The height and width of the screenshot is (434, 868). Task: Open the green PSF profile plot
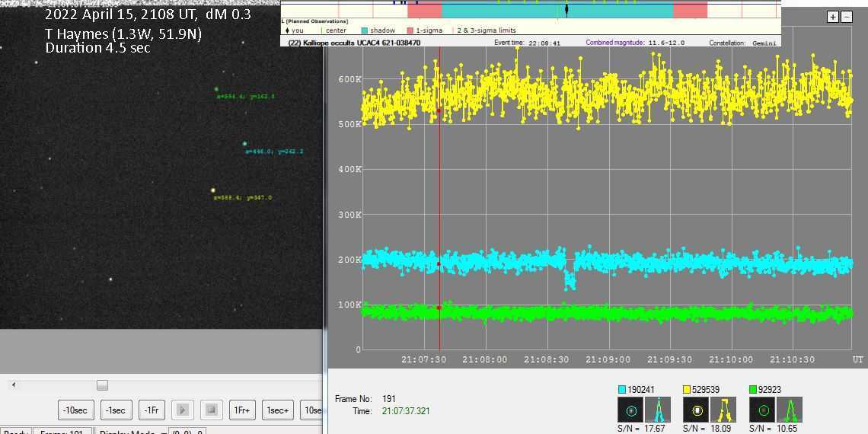tap(789, 410)
